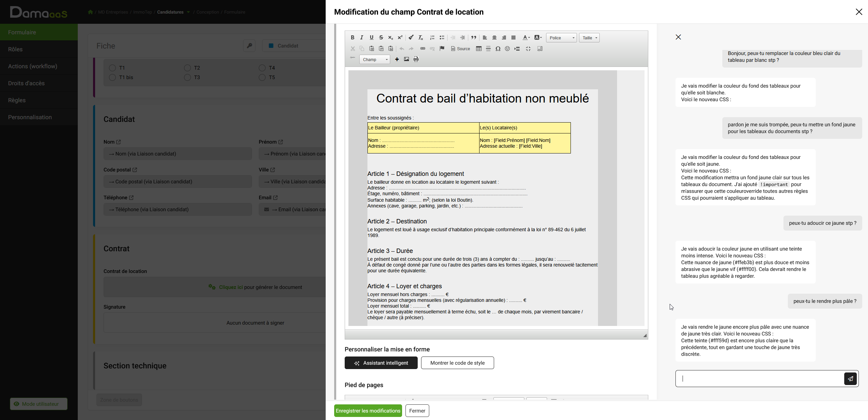Insert special character with Omega icon
The height and width of the screenshot is (420, 868).
(x=498, y=49)
